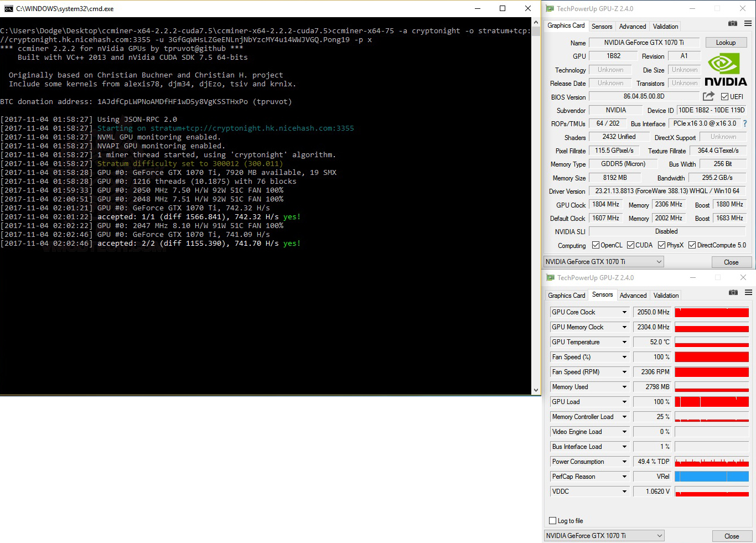This screenshot has width=756, height=543.
Task: Click the Lookup button
Action: 726,43
